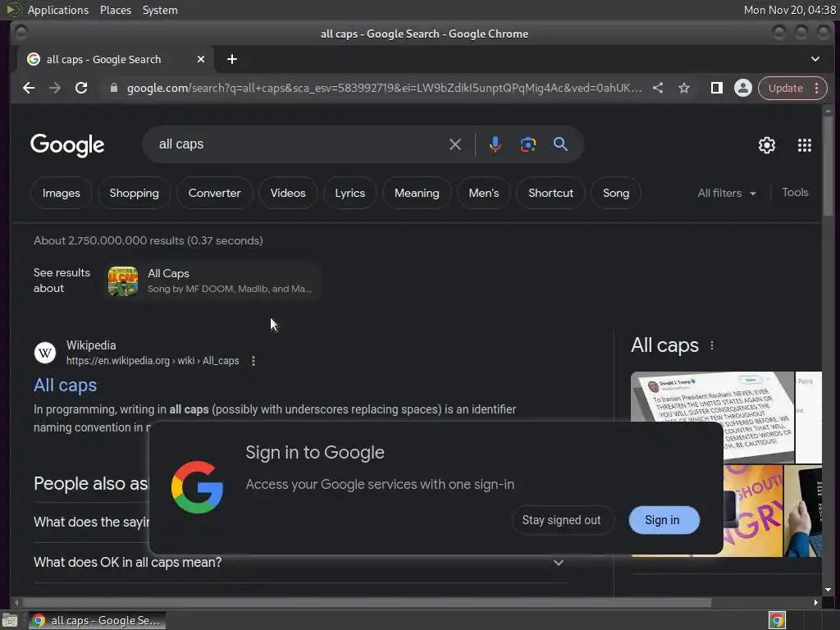Start a voice search with the microphone

(495, 144)
